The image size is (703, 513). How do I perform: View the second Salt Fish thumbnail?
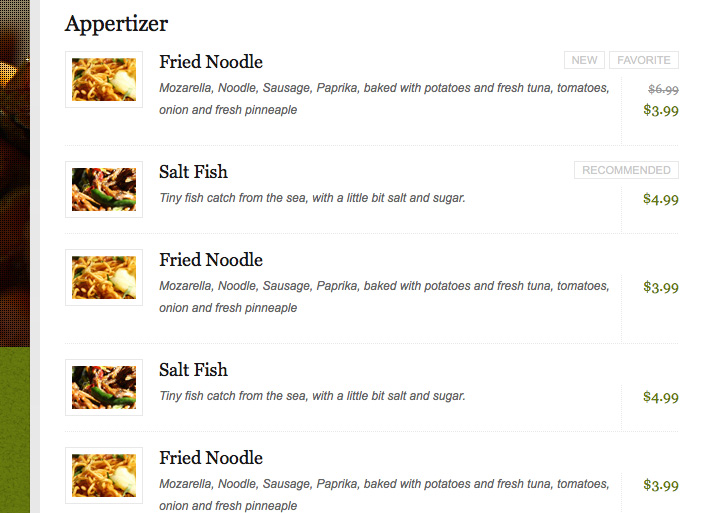click(x=104, y=387)
